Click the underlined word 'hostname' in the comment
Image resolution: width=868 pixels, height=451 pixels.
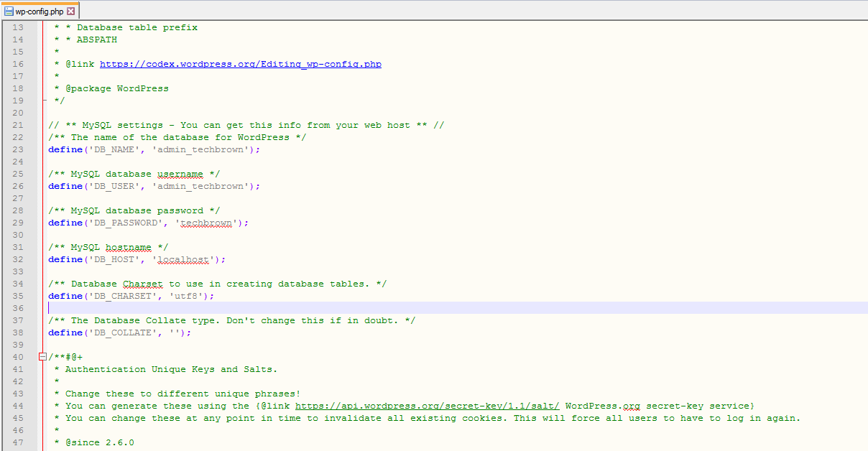(128, 247)
